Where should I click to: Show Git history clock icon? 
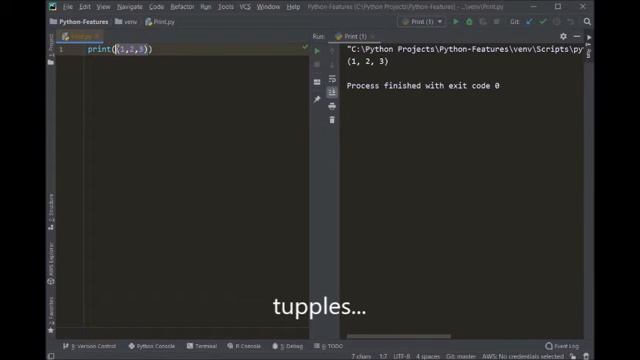coord(557,22)
